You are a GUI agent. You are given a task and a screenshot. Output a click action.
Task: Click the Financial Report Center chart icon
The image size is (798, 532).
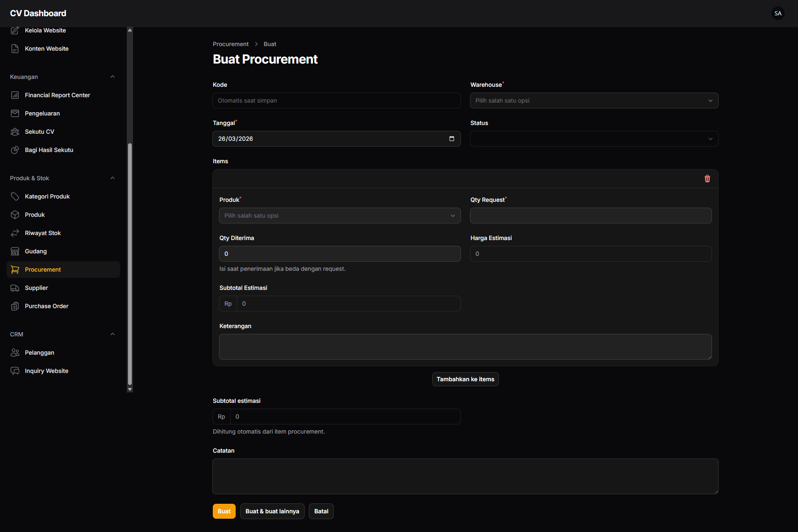tap(15, 95)
